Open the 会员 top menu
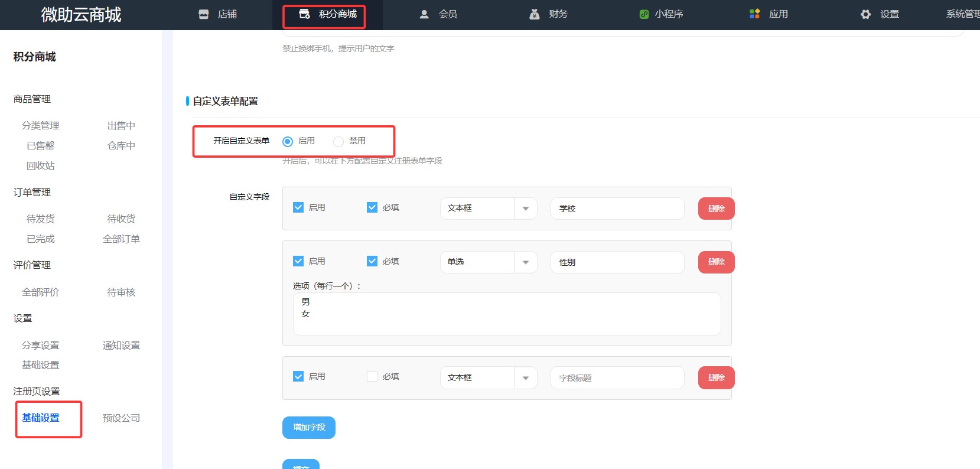This screenshot has width=980, height=469. [448, 14]
